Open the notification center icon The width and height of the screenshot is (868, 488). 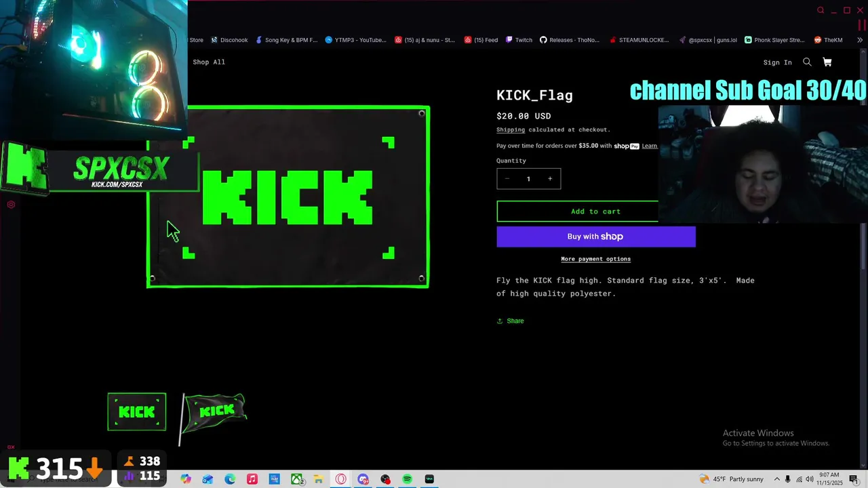pos(853,479)
